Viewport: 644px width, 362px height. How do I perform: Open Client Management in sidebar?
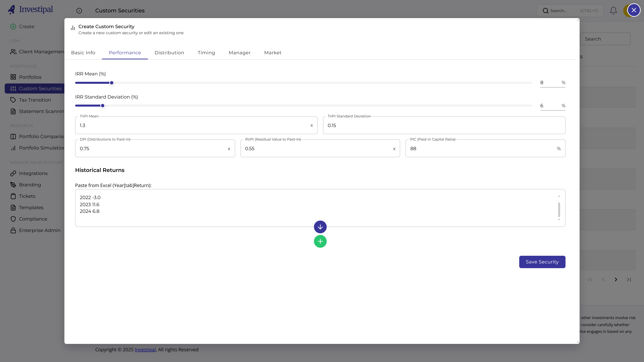pos(37,52)
